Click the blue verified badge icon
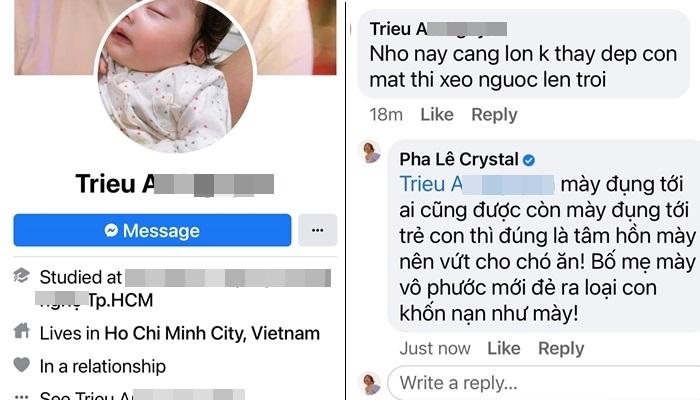The image size is (700, 400). click(x=529, y=160)
